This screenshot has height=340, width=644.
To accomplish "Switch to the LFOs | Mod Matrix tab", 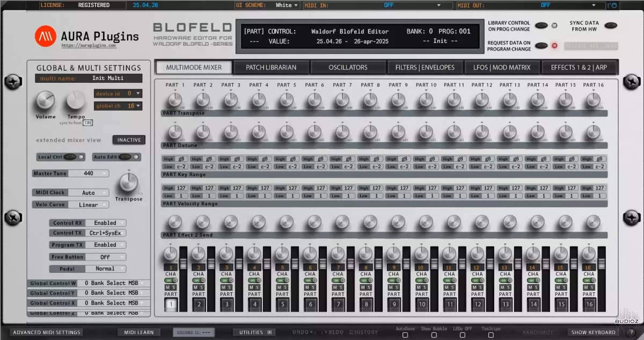I will click(x=501, y=67).
